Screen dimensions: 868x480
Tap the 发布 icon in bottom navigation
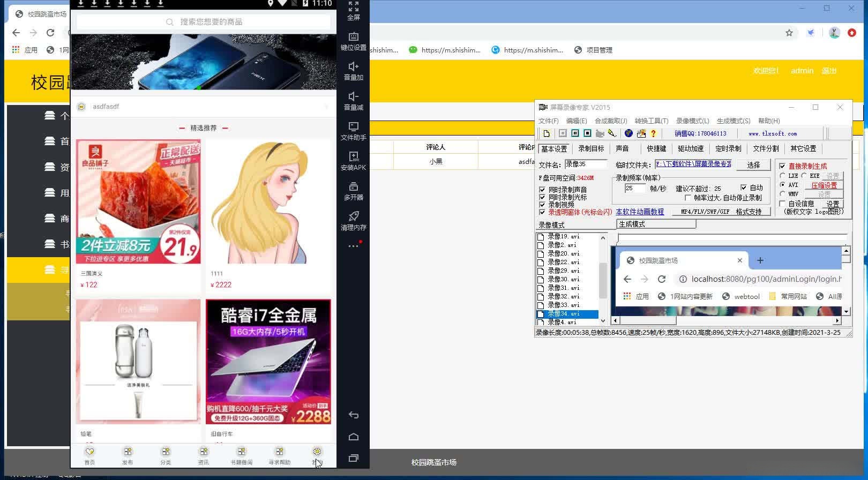[x=128, y=452]
